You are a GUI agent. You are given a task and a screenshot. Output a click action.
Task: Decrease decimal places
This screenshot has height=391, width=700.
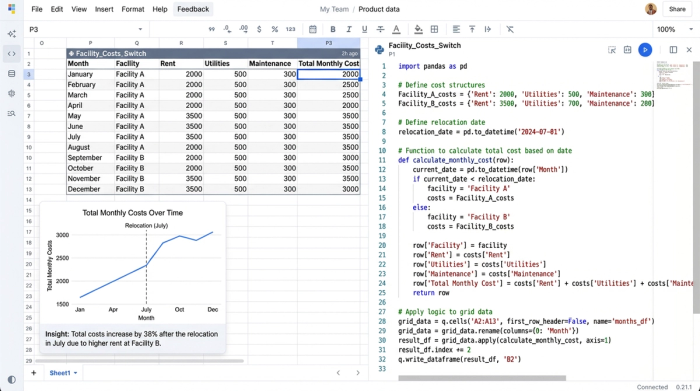227,29
